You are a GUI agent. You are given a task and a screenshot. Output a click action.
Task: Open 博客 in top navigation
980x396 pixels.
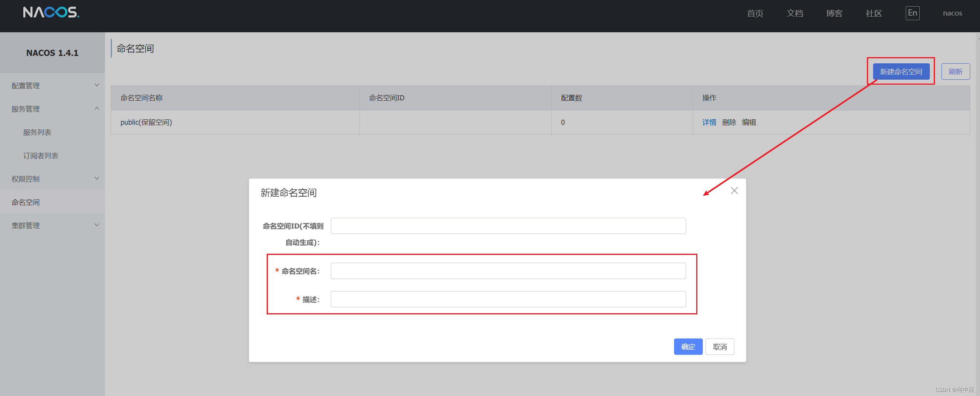(x=834, y=14)
